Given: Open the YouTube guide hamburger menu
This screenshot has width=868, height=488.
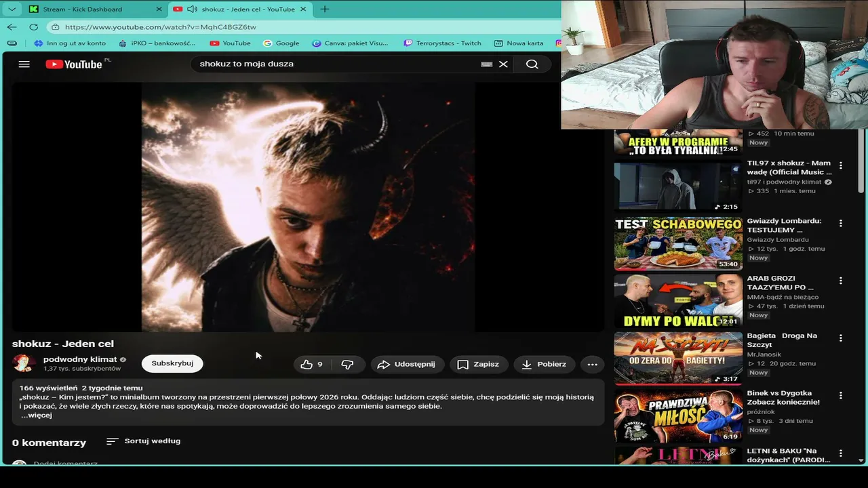Looking at the screenshot, I should tap(24, 64).
